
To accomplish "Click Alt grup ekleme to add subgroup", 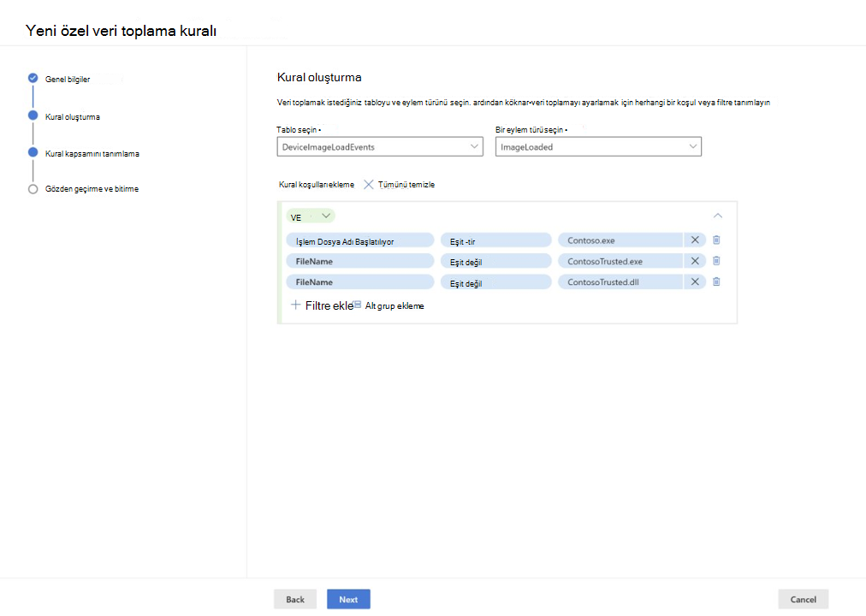I will (x=394, y=305).
